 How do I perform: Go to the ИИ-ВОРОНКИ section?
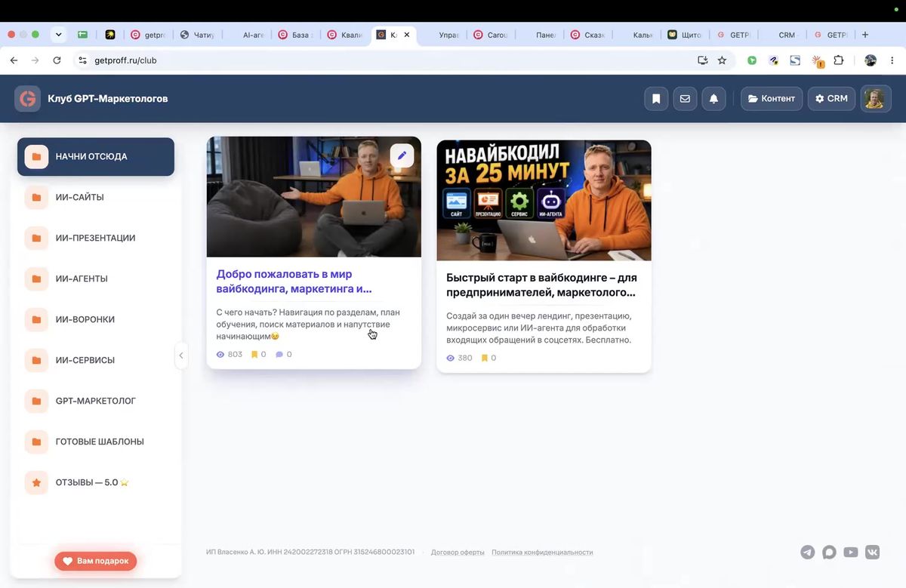pyautogui.click(x=96, y=320)
